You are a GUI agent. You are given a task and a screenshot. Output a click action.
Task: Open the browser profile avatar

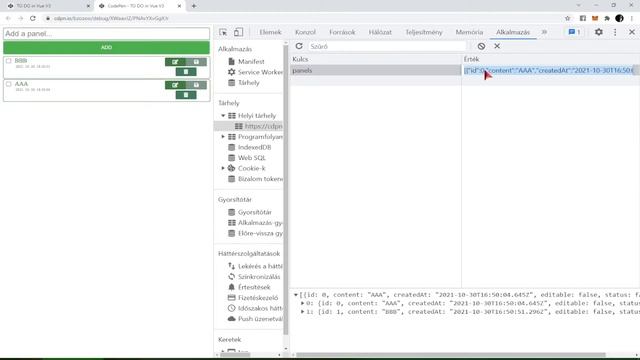[x=619, y=18]
